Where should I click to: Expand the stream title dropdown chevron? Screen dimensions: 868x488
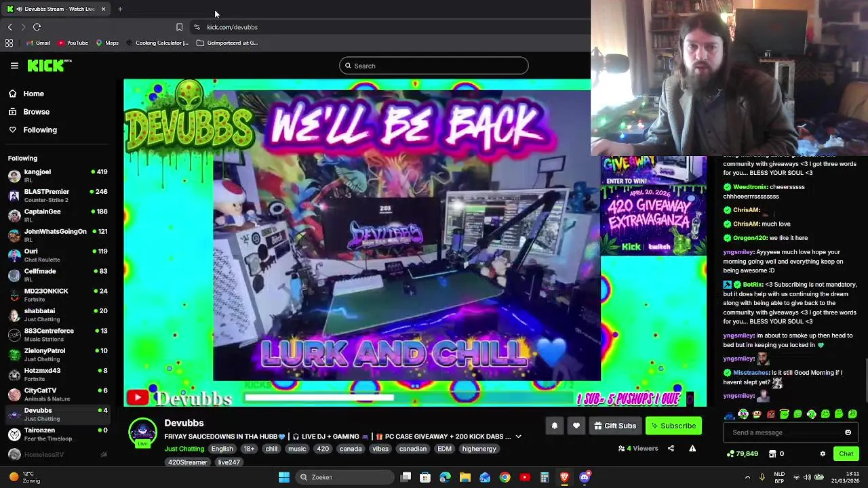518,436
